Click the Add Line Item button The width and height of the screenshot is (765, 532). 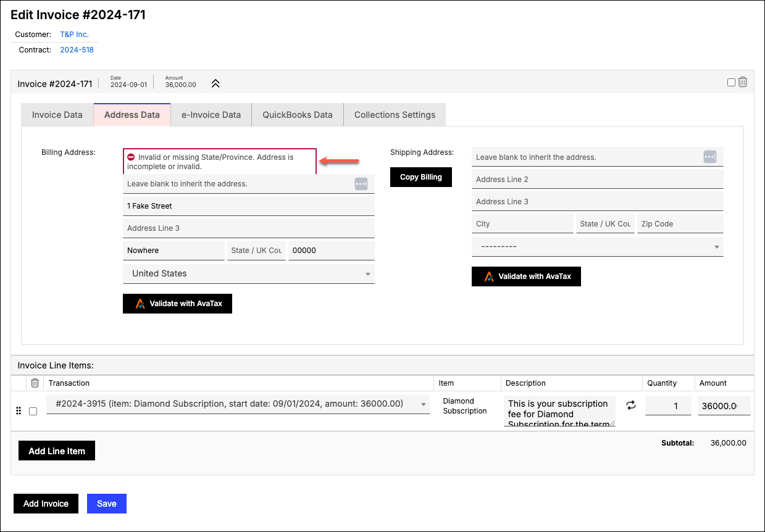[x=57, y=451]
